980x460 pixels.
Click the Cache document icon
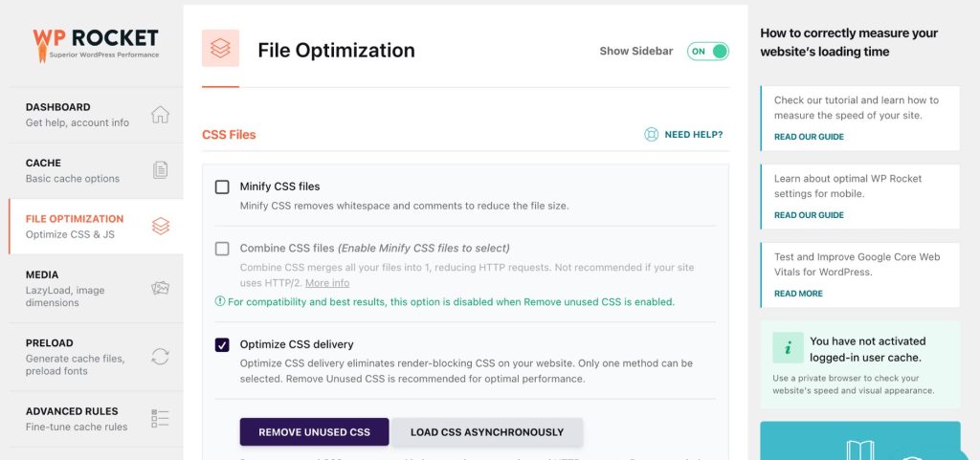[160, 170]
